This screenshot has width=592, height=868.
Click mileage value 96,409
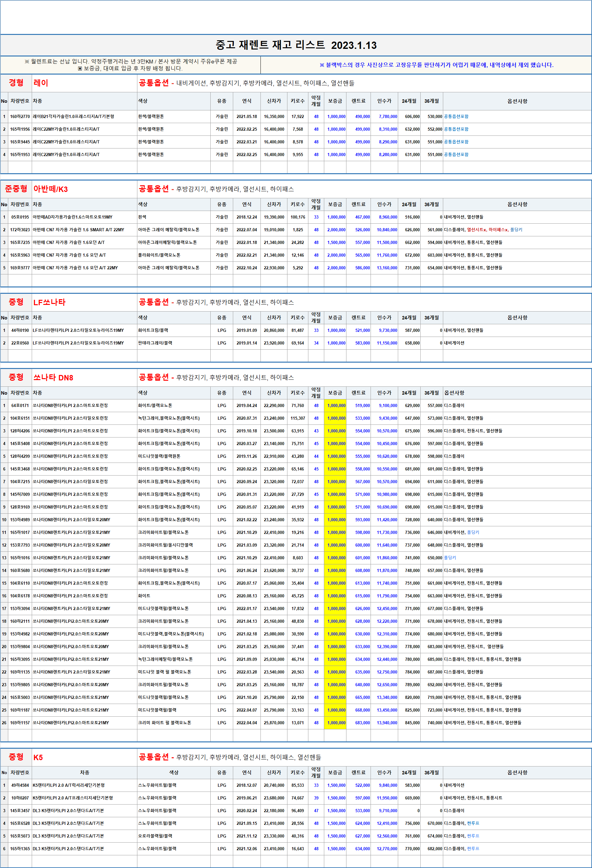coord(298,811)
